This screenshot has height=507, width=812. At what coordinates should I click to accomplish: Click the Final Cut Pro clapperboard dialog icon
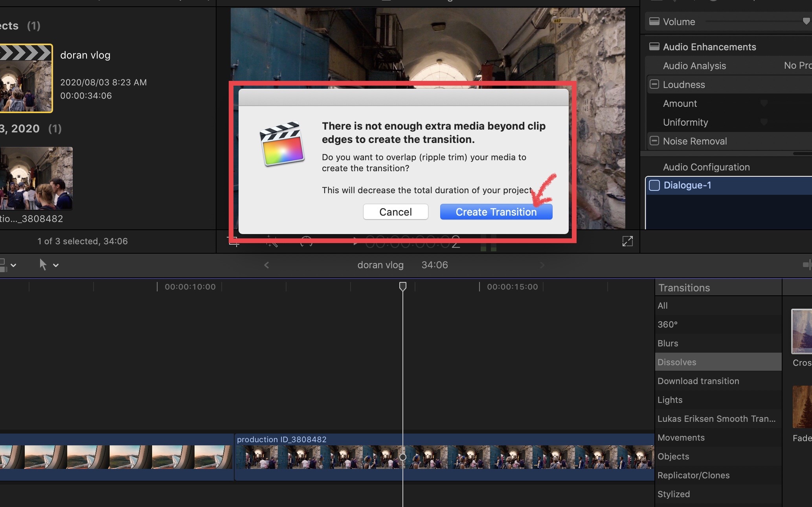[282, 144]
